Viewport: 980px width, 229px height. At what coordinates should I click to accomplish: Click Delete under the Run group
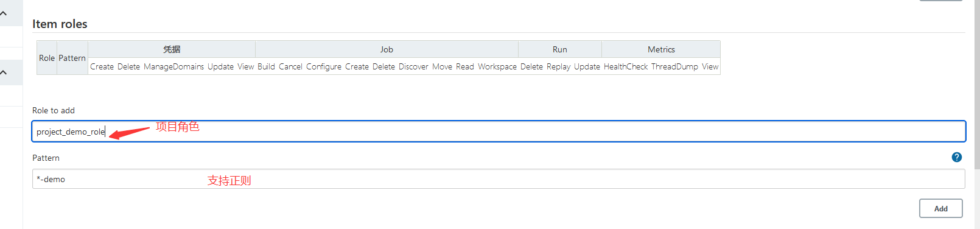tap(531, 66)
